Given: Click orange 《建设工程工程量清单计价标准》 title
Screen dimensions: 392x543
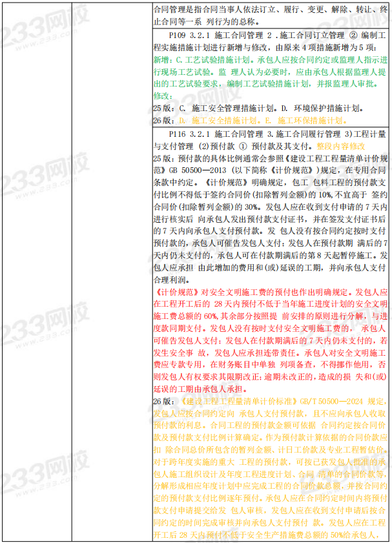Looking at the screenshot, I should click(234, 401).
